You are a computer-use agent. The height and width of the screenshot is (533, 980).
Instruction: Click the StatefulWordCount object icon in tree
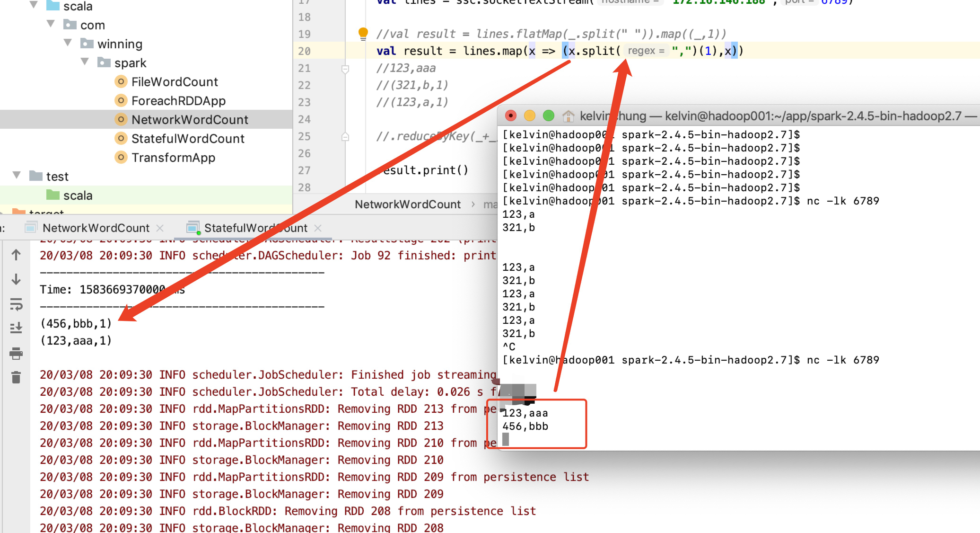[x=121, y=139]
